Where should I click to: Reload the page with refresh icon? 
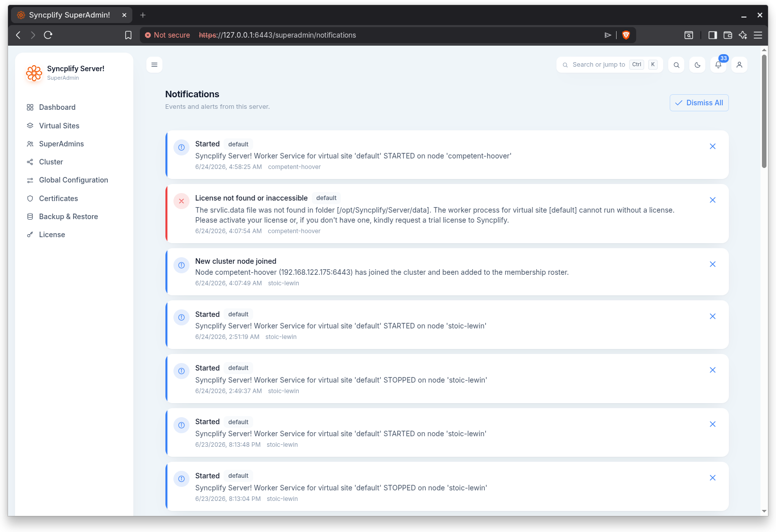pos(48,35)
